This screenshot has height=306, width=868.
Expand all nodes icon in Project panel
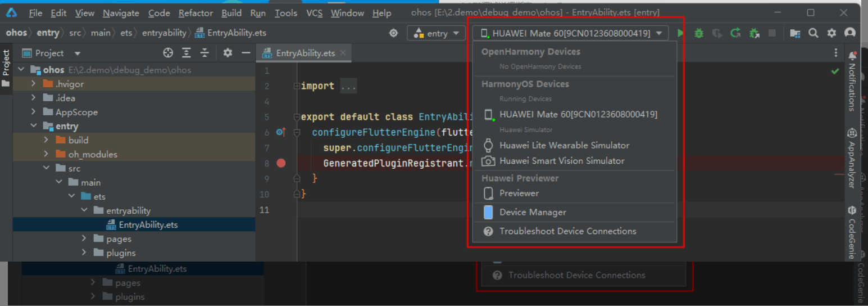[x=187, y=53]
